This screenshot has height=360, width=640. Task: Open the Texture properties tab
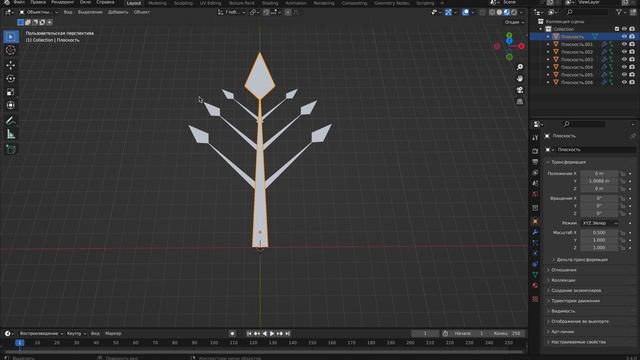coord(535,299)
